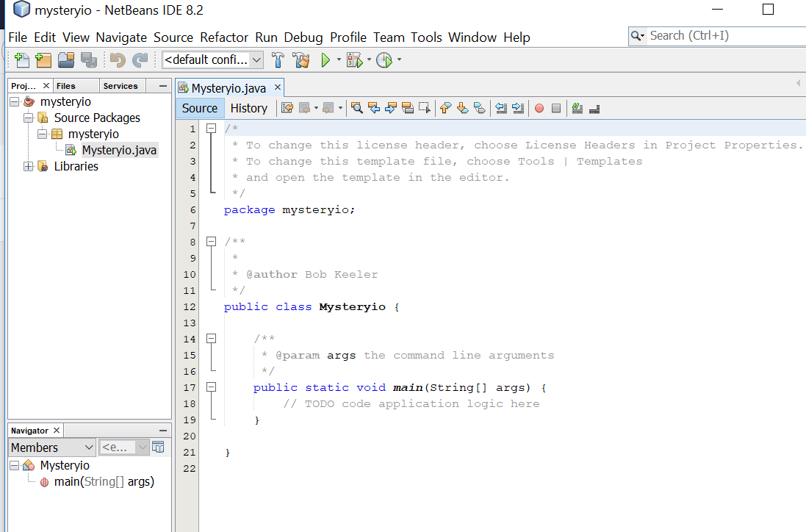Screen dimensions: 806x532
Task: Click the New Project toolbar icon
Action: click(x=43, y=60)
